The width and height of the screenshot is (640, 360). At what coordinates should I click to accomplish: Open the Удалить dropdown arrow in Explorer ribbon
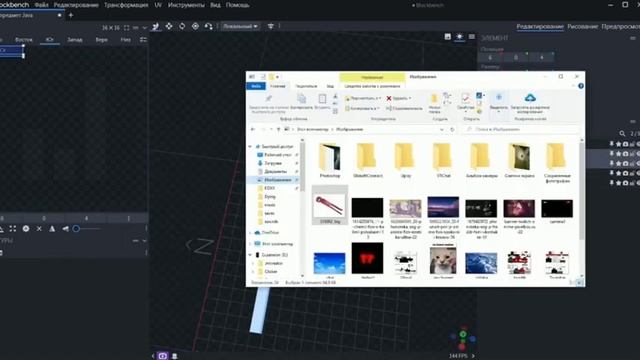(409, 98)
